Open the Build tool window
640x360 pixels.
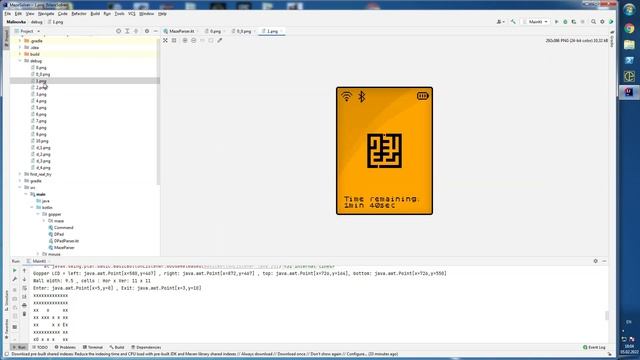click(x=117, y=347)
